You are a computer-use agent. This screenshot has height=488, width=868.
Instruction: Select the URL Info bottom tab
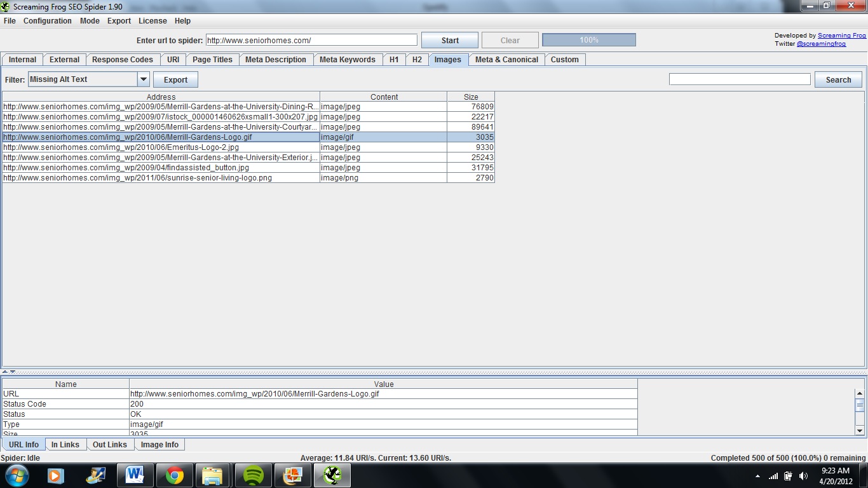point(24,445)
